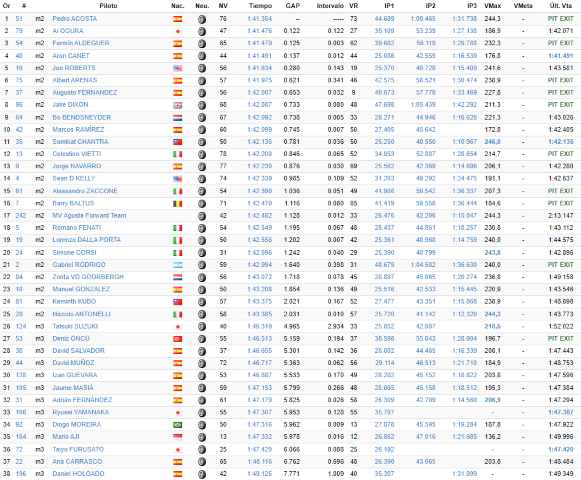Viewport: 581px width, 480px height.
Task: Sort by GAP column header
Action: point(293,6)
